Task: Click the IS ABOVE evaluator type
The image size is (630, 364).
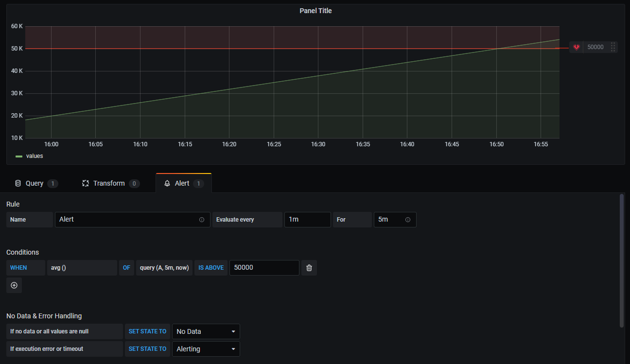Action: pyautogui.click(x=211, y=268)
